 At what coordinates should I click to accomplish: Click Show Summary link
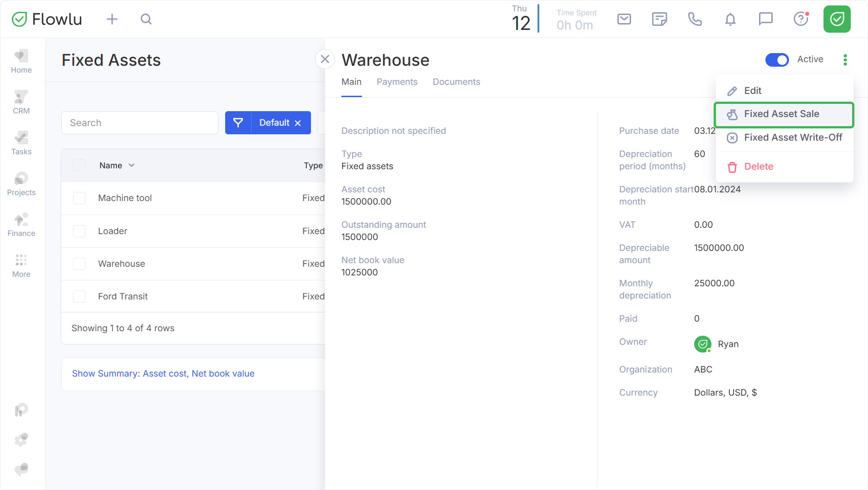pyautogui.click(x=163, y=374)
